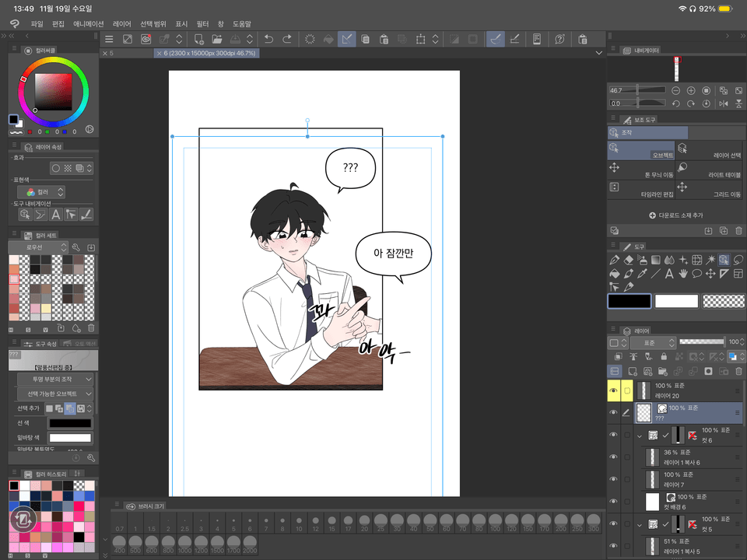Open the 레이어 menu
Viewport: 747px width, 560px height.
coord(121,24)
